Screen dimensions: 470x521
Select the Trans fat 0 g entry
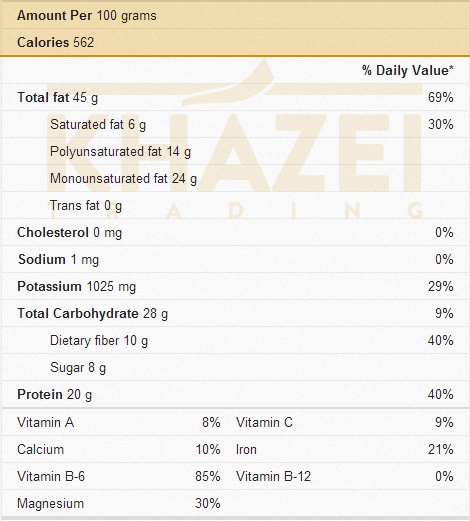(86, 206)
